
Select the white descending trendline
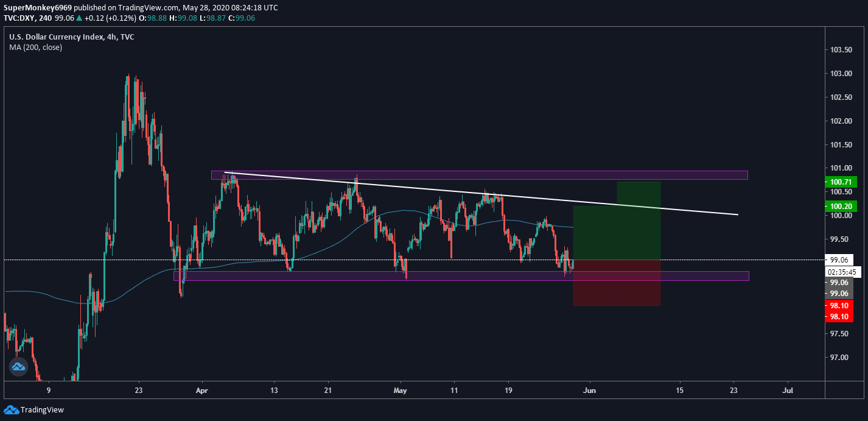pyautogui.click(x=481, y=193)
